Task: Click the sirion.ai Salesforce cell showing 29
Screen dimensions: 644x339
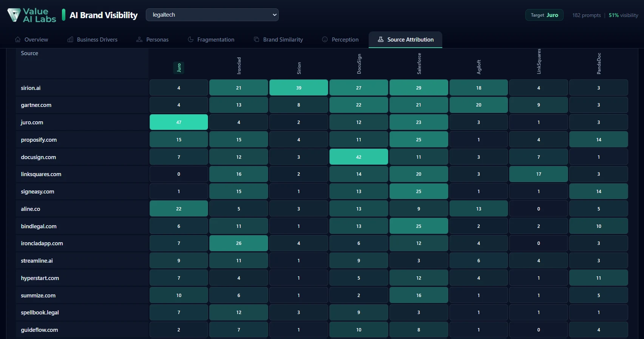Action: (419, 88)
